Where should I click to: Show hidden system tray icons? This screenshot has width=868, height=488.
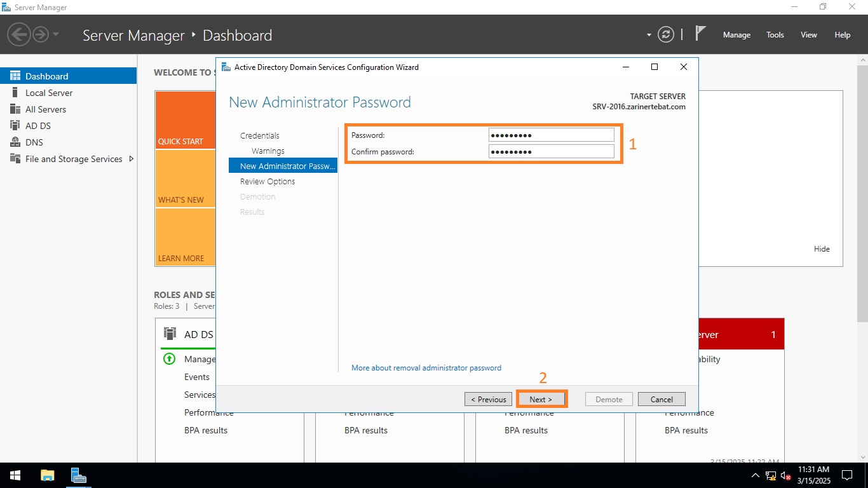pyautogui.click(x=755, y=475)
